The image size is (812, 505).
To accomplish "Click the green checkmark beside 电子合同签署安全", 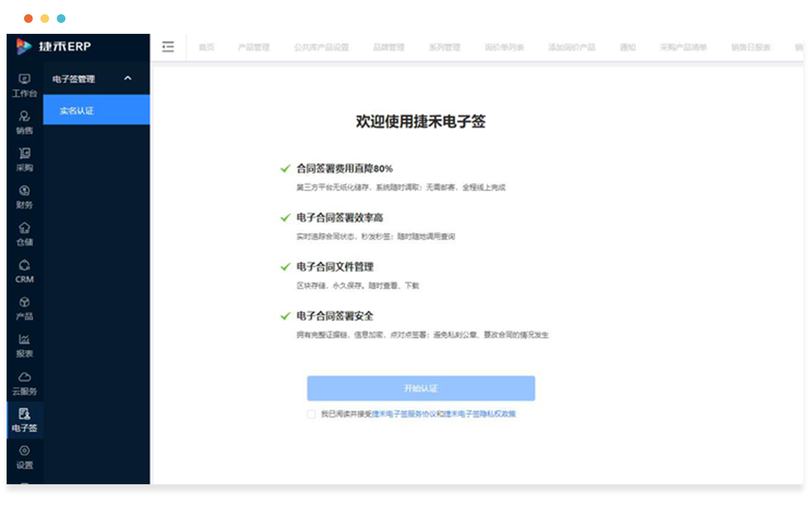I will click(x=285, y=316).
